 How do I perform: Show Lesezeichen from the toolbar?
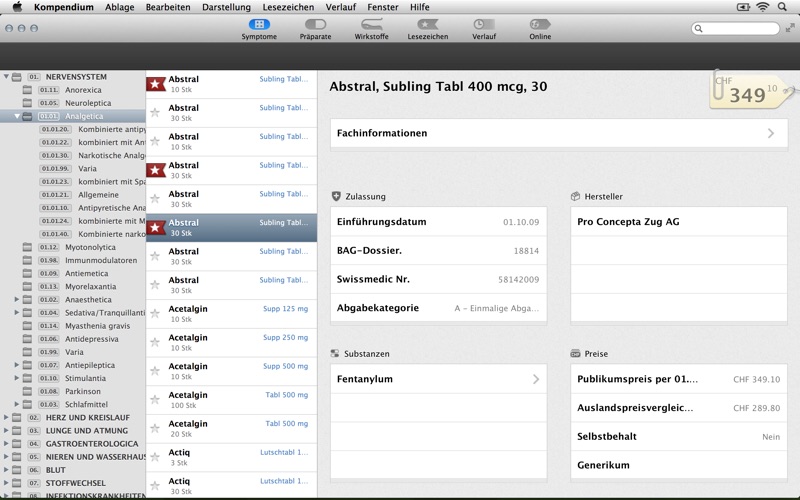(x=428, y=29)
